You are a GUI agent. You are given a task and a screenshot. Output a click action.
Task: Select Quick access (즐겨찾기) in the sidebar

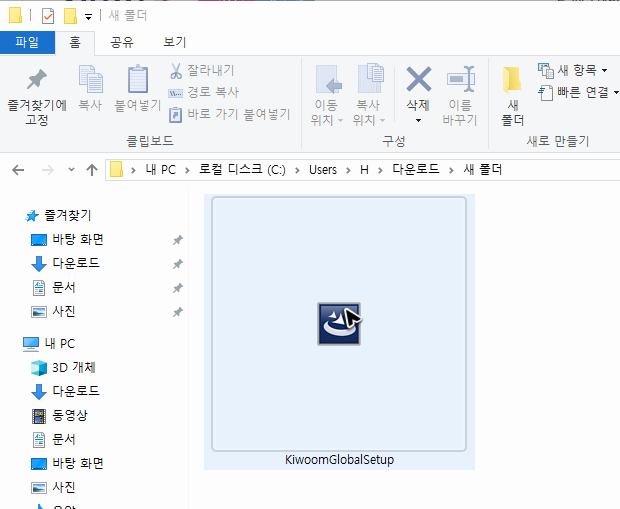58,216
